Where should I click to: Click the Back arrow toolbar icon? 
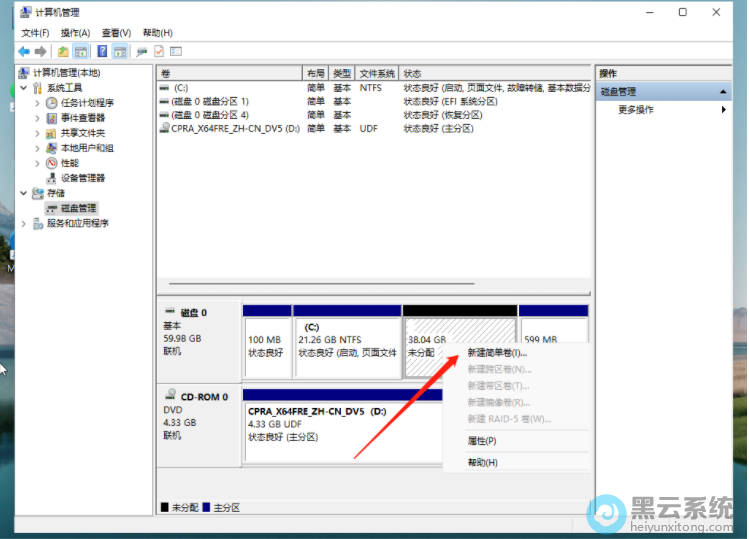23,51
